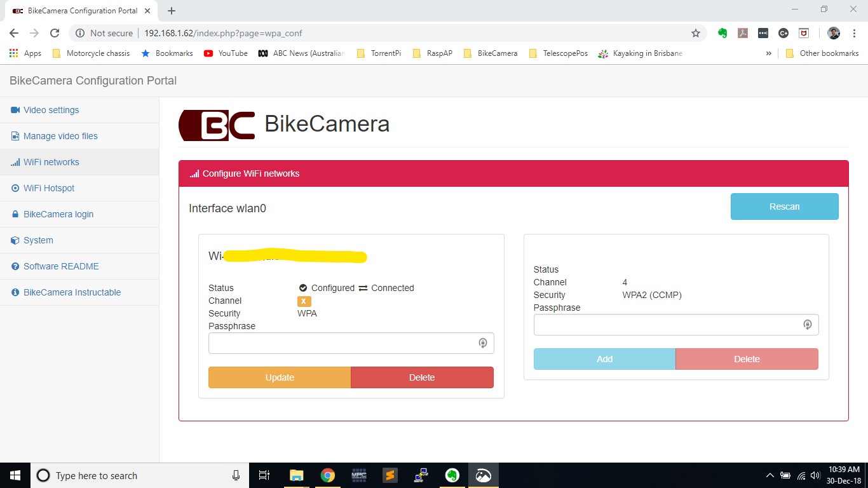Switch to Chrome on the taskbar
The image size is (868, 488).
click(x=327, y=475)
